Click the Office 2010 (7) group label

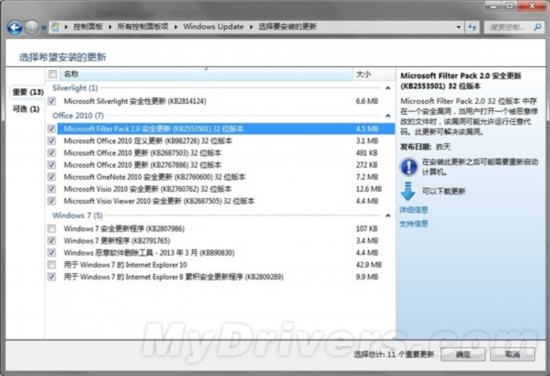click(78, 116)
